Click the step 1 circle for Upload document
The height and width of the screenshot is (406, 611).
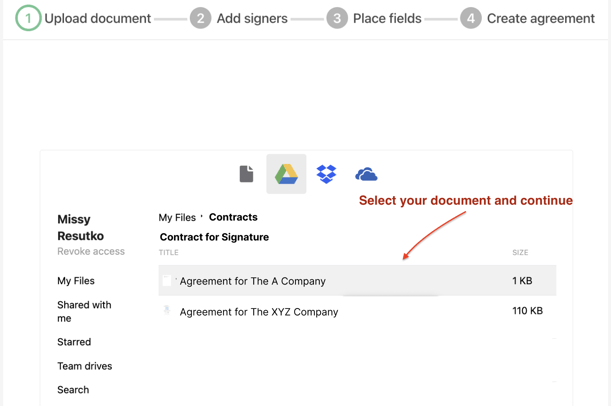(x=28, y=18)
